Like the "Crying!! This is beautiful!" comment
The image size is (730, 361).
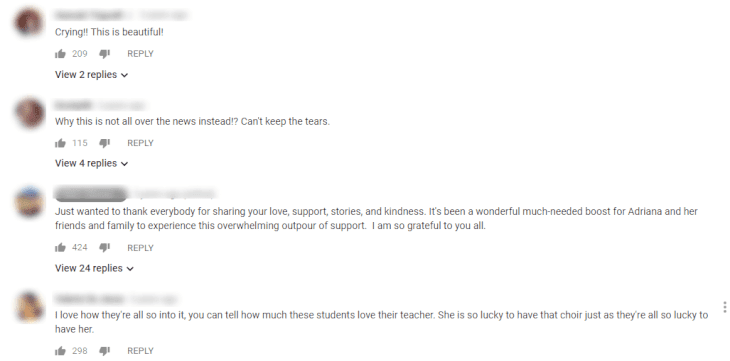pos(60,54)
